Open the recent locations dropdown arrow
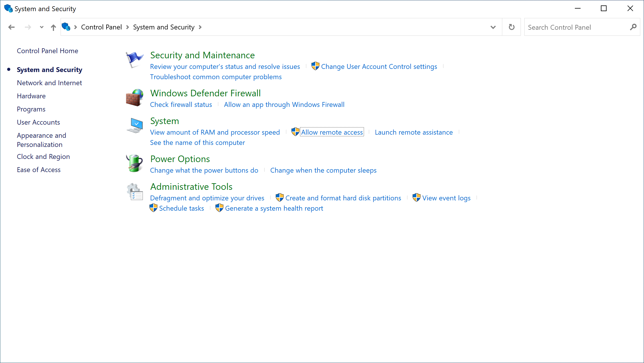This screenshot has height=363, width=644. (x=42, y=27)
